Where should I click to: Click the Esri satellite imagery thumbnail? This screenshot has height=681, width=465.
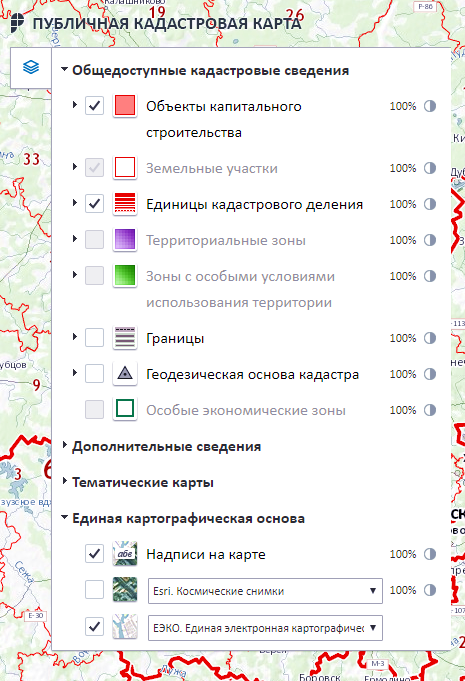pyautogui.click(x=125, y=589)
